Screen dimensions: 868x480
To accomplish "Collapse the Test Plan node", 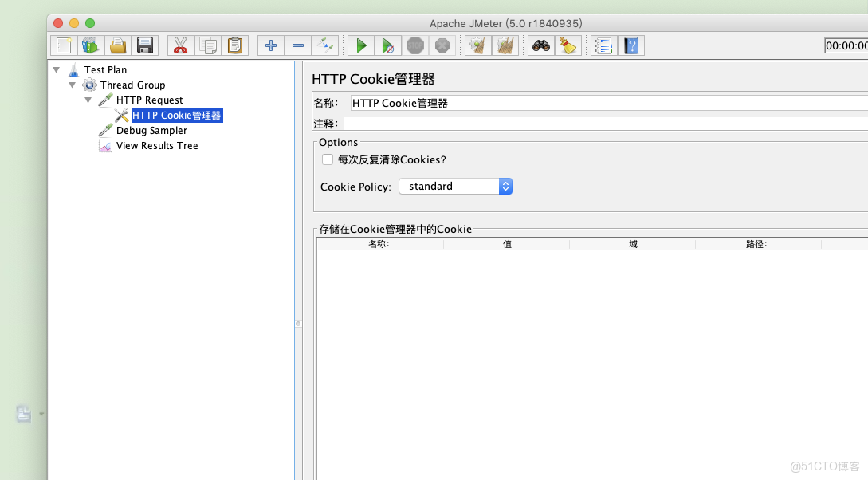I will pyautogui.click(x=56, y=69).
